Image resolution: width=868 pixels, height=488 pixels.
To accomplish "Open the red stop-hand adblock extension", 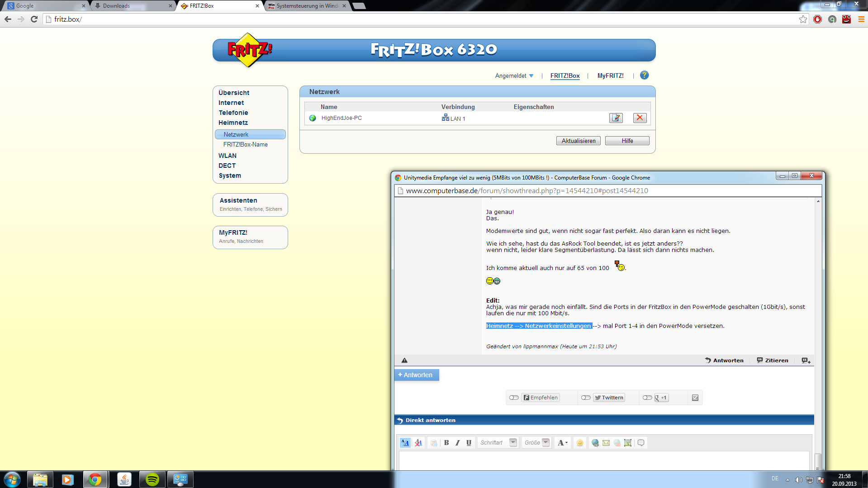I will coord(817,19).
